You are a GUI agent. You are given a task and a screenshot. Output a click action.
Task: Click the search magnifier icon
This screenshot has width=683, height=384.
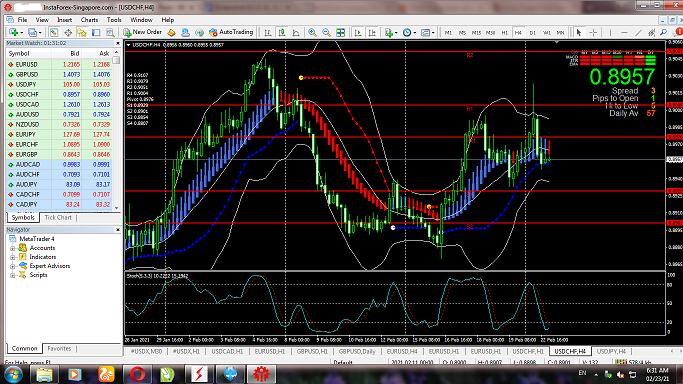coord(663,32)
